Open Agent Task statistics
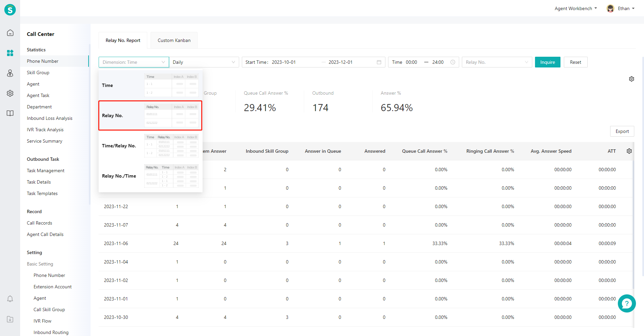This screenshot has height=336, width=644. [38, 95]
